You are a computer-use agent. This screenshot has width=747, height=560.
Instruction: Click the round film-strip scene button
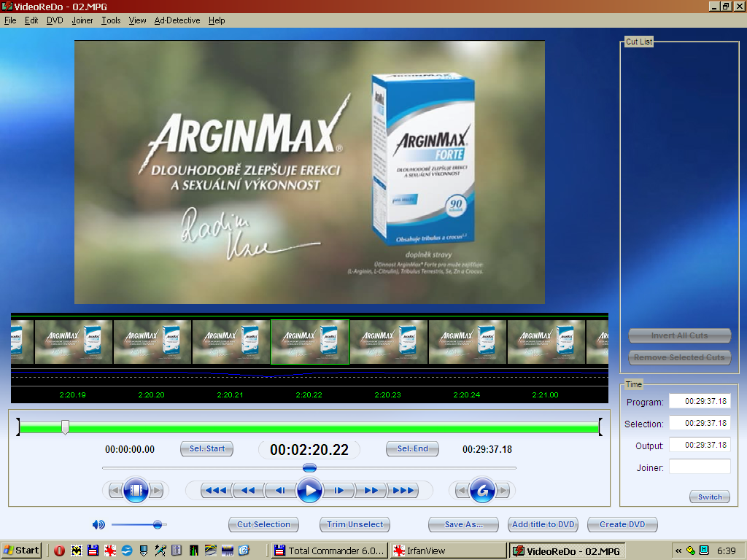point(136,490)
